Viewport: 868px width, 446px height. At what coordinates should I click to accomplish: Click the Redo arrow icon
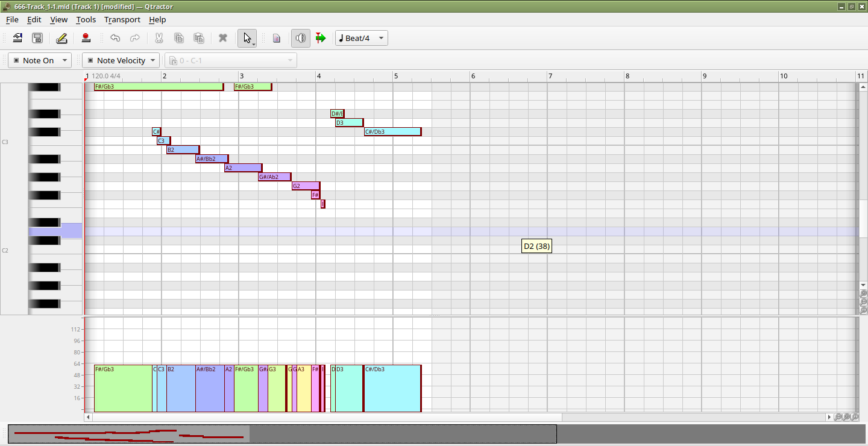[x=135, y=38]
